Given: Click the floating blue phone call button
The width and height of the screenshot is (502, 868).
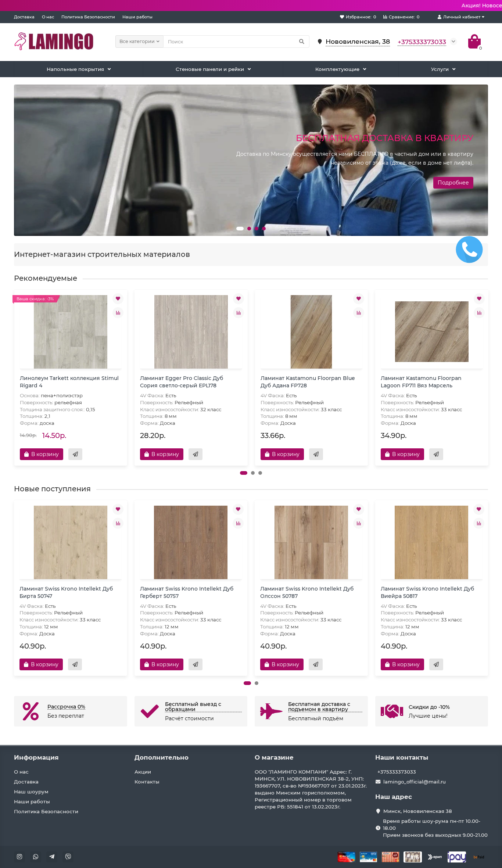Looking at the screenshot, I should tap(469, 250).
